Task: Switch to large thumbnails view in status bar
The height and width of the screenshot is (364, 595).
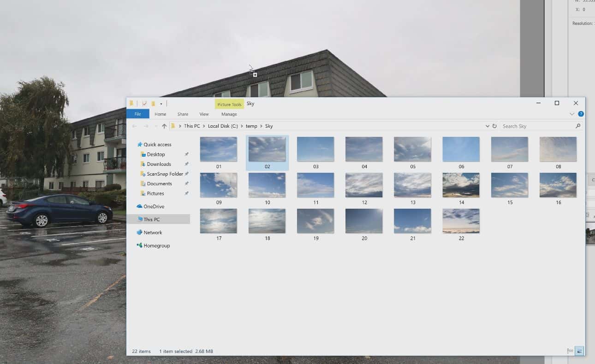Action: pyautogui.click(x=579, y=351)
